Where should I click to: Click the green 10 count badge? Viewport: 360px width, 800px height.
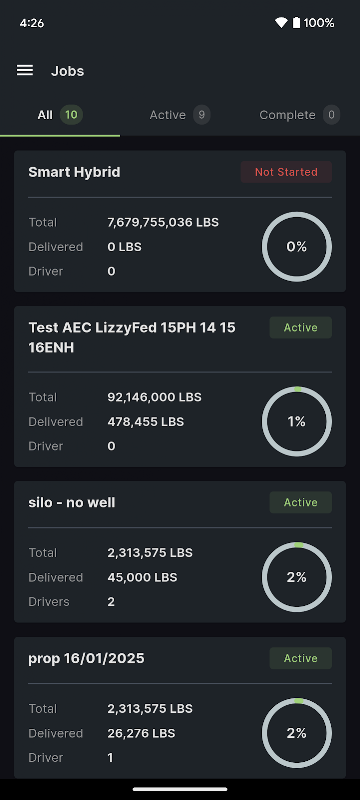(x=71, y=115)
